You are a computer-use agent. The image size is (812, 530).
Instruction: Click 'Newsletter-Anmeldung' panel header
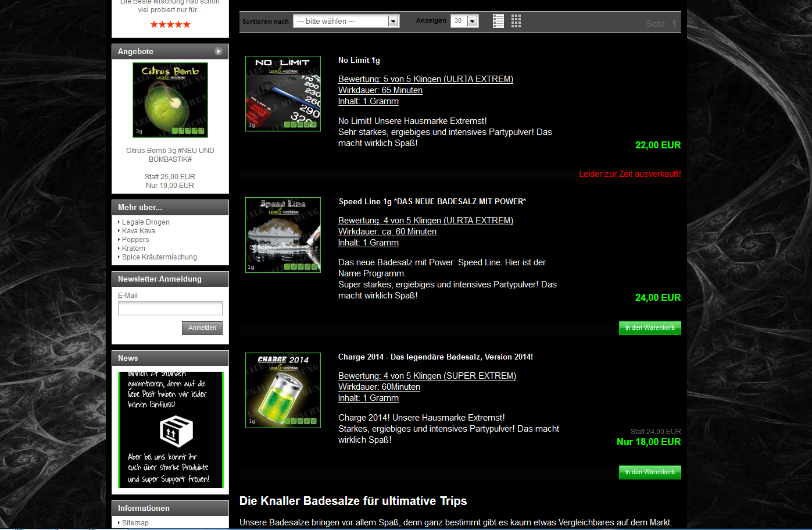[x=170, y=279]
